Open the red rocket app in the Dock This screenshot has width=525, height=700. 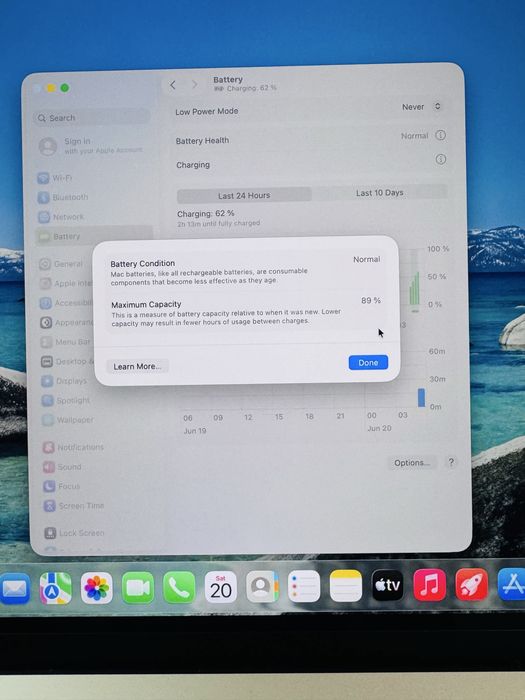click(471, 584)
